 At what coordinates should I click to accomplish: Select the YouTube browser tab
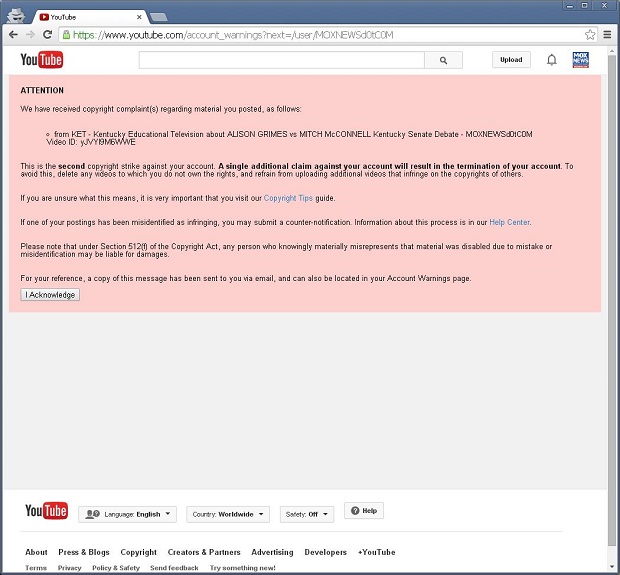click(x=88, y=16)
